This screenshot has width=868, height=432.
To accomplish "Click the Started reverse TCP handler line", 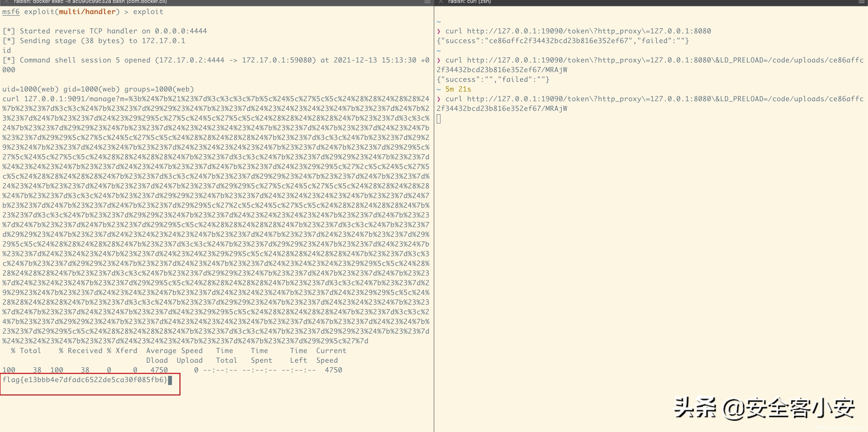I will pyautogui.click(x=104, y=31).
